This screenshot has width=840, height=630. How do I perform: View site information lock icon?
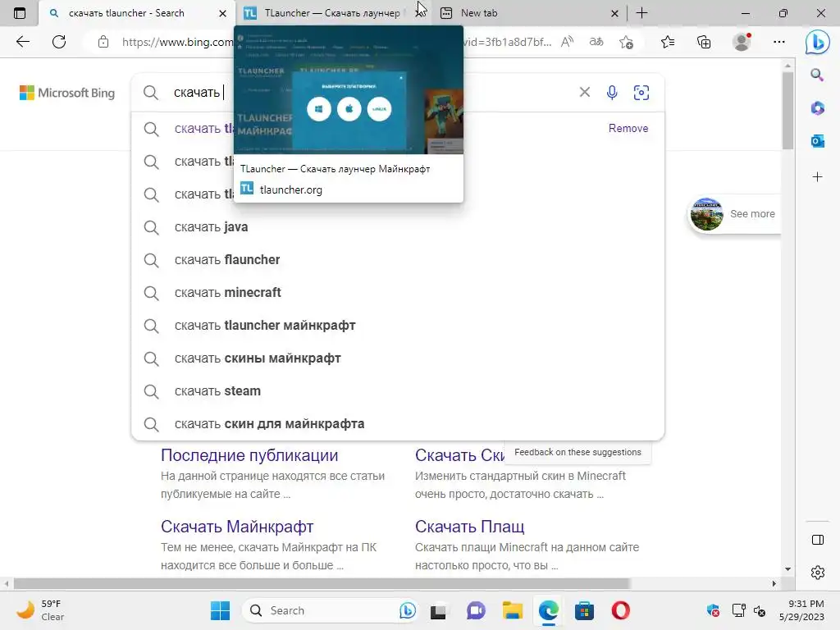tap(103, 42)
